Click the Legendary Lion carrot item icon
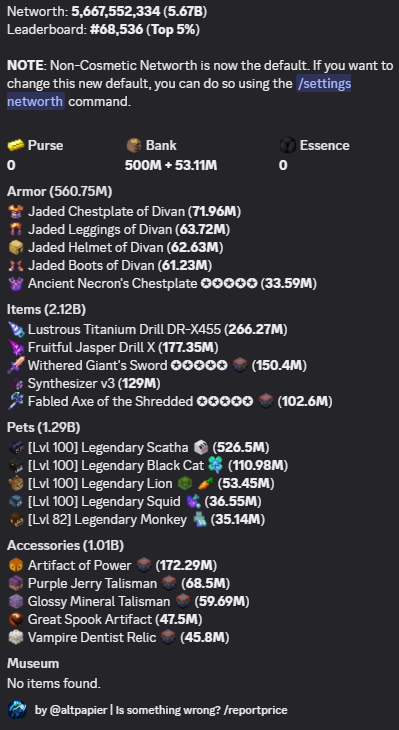 [x=205, y=484]
